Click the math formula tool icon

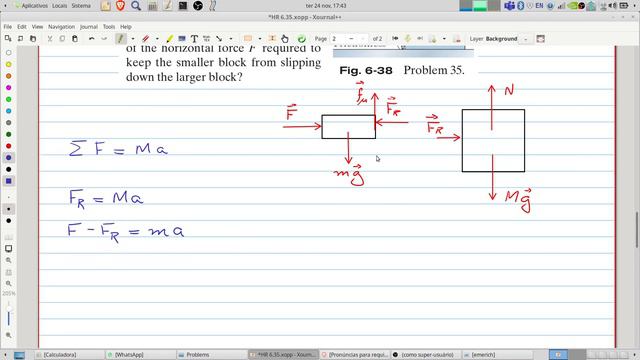point(207,39)
